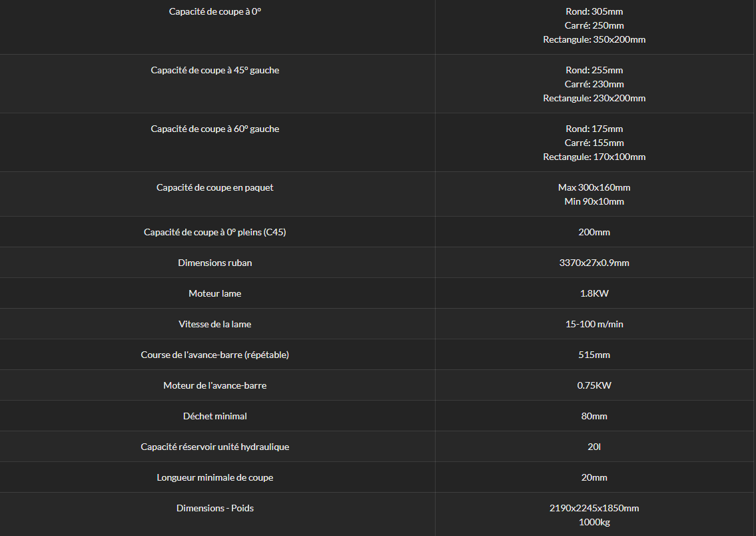This screenshot has height=536, width=756.
Task: Click the 'Dimensions ruban' label
Action: pos(215,263)
